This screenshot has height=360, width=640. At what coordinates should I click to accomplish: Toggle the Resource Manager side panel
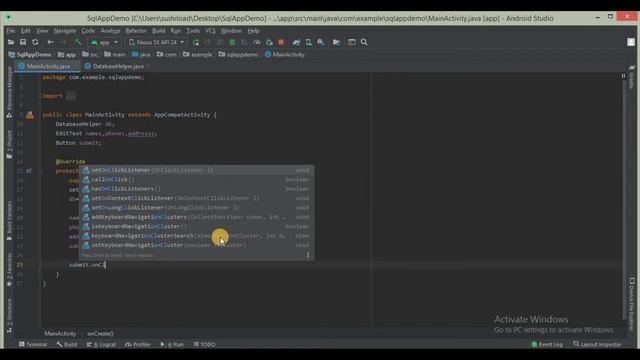coord(9,92)
